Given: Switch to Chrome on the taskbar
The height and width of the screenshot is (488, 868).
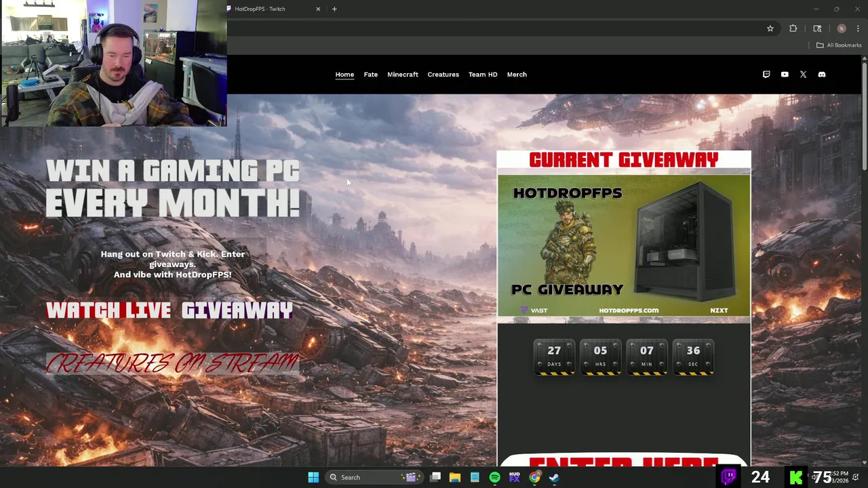Looking at the screenshot, I should tap(534, 477).
